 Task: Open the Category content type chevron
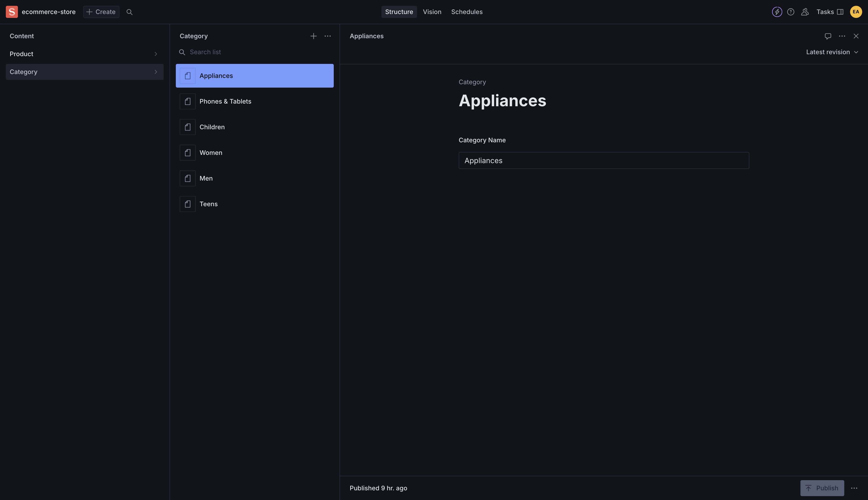(156, 72)
